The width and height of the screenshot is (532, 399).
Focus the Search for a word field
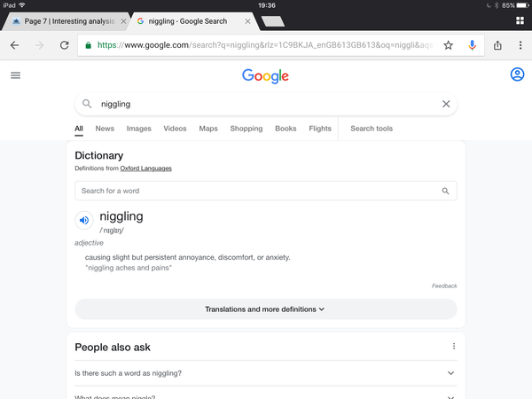(x=266, y=191)
